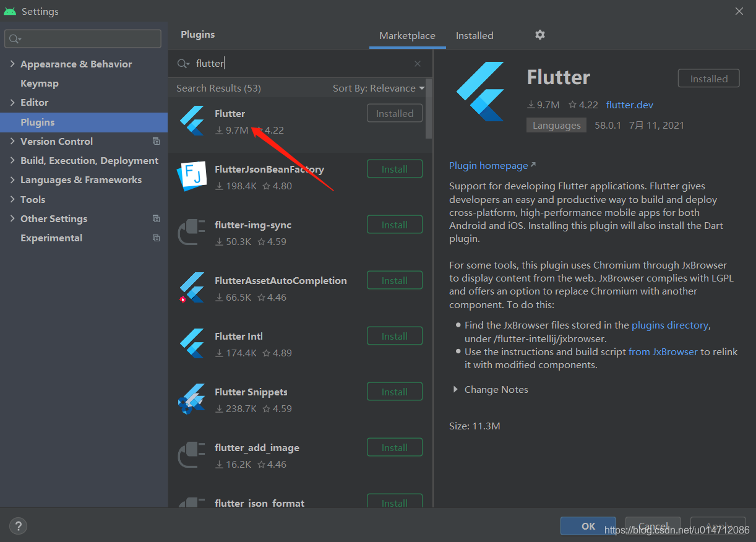Screen dimensions: 756x542
Task: Click the settings sidebar search magnifier icon
Action: click(x=14, y=38)
